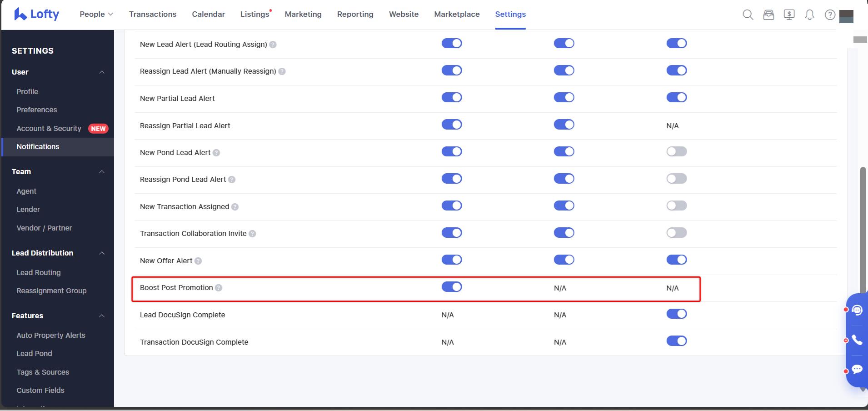Click the phone dialer floating icon
868x411 pixels.
click(x=857, y=340)
